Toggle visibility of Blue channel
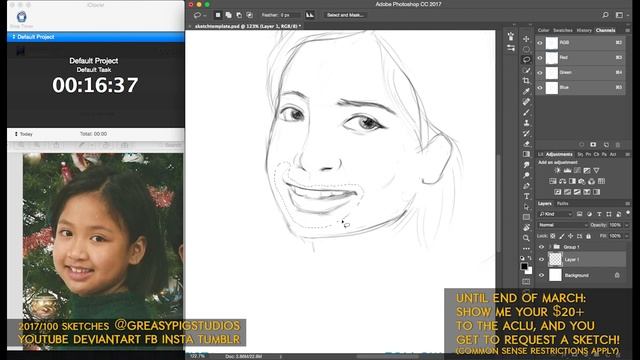640x360 pixels. point(540,88)
